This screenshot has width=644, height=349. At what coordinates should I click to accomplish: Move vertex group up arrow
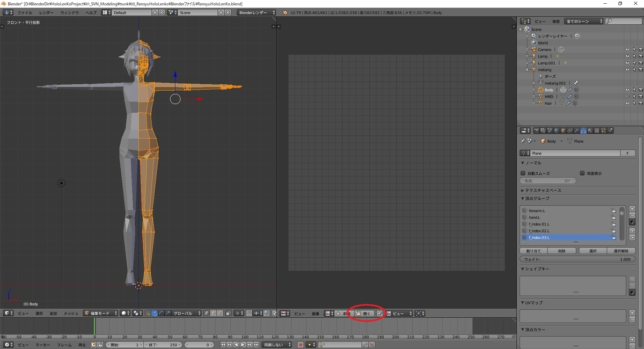632,231
